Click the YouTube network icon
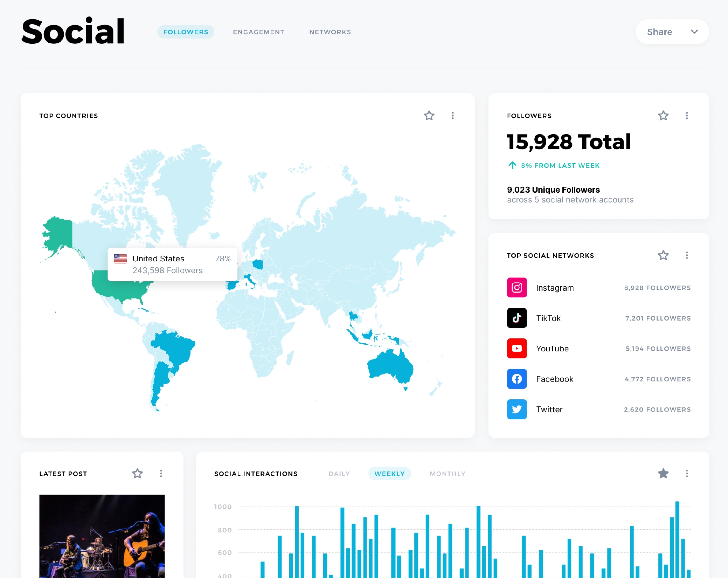The width and height of the screenshot is (728, 578). click(516, 349)
